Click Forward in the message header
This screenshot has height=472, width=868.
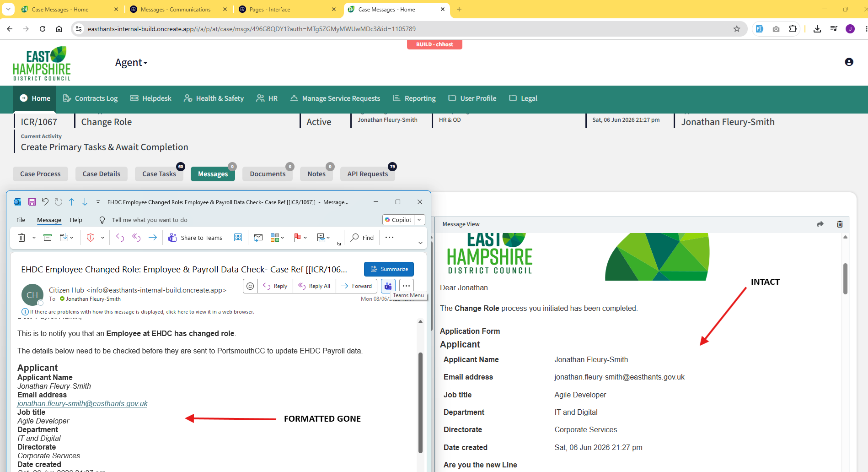(357, 286)
